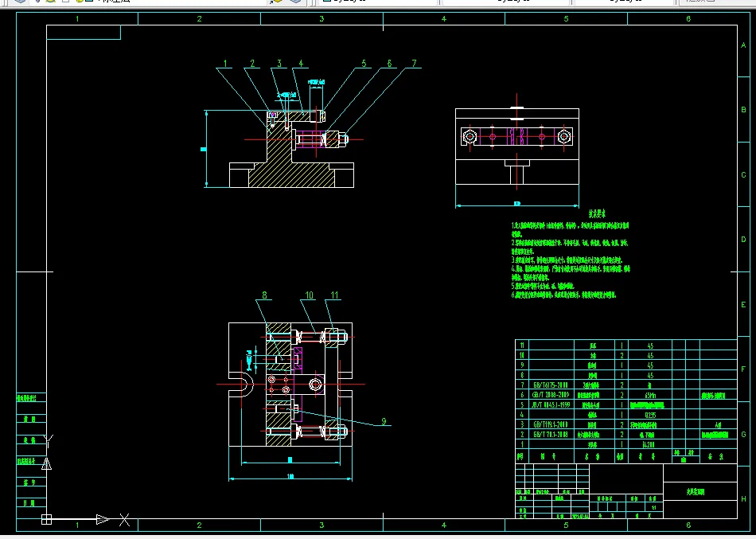Click material 65Mn in parts list row 6
The height and width of the screenshot is (539, 756).
pos(650,395)
